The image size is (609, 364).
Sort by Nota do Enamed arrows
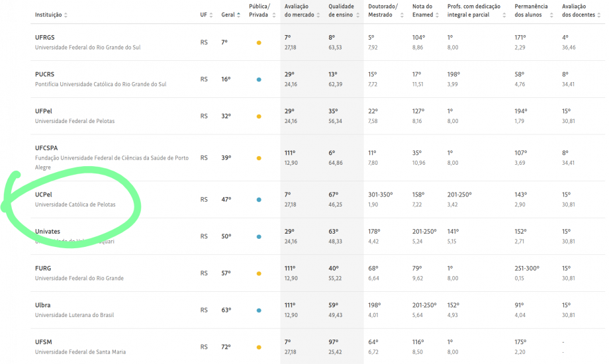[x=437, y=15]
